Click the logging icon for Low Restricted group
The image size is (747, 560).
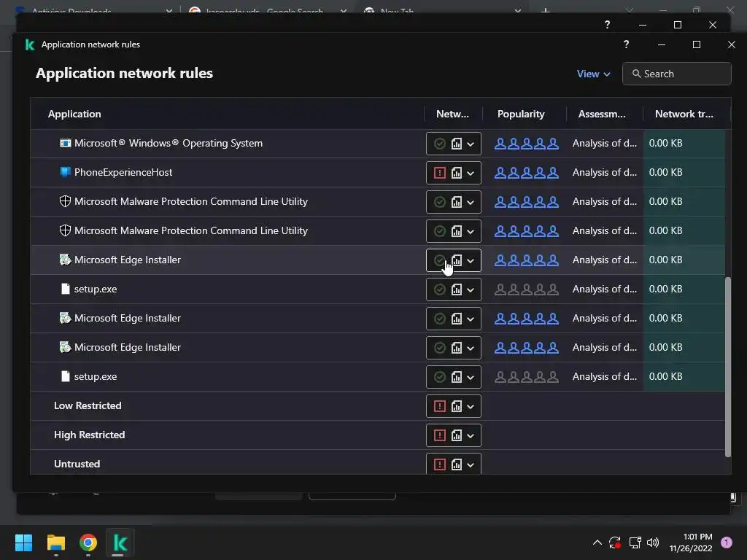tap(457, 406)
